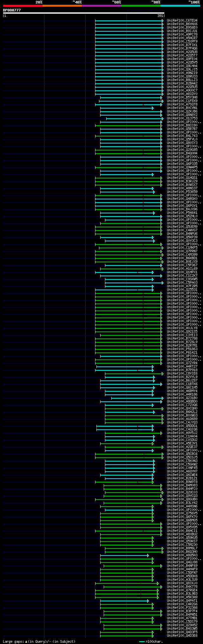The width and height of the screenshot is (203, 644).
Task: Select the hit UniRef100_B6ACI1
Action: click(x=182, y=531)
